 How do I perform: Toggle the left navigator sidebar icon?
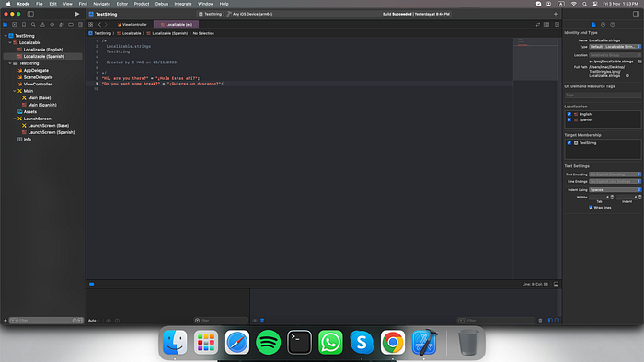30,14
